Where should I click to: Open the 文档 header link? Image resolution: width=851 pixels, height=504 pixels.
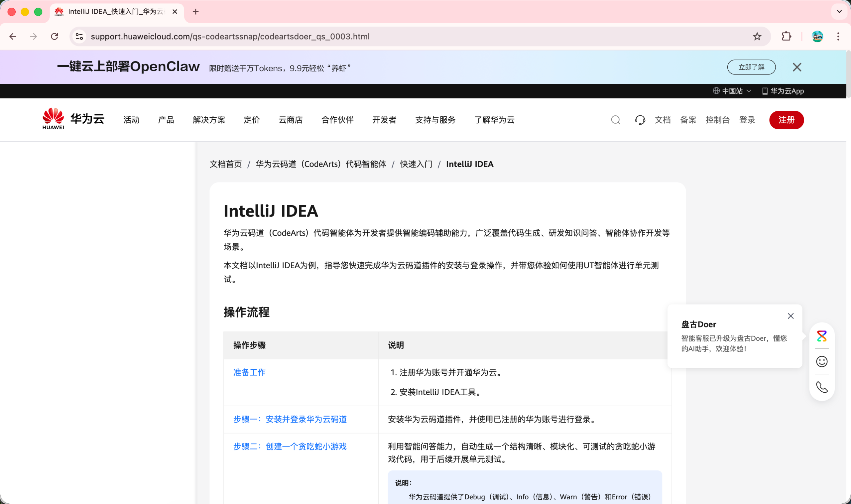663,120
